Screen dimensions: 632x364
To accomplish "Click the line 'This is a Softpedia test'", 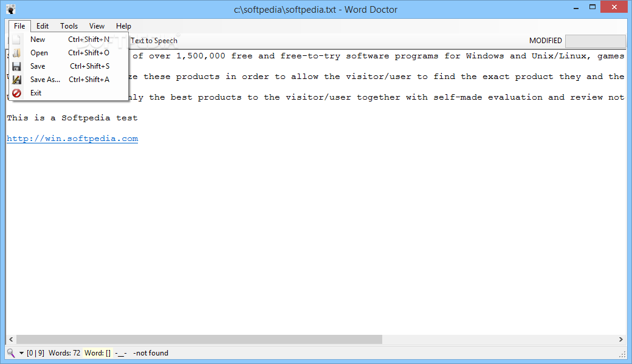I will pyautogui.click(x=72, y=118).
